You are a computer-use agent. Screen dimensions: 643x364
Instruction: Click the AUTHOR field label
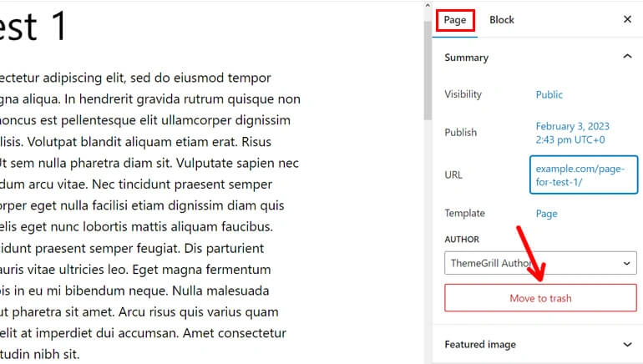(462, 240)
